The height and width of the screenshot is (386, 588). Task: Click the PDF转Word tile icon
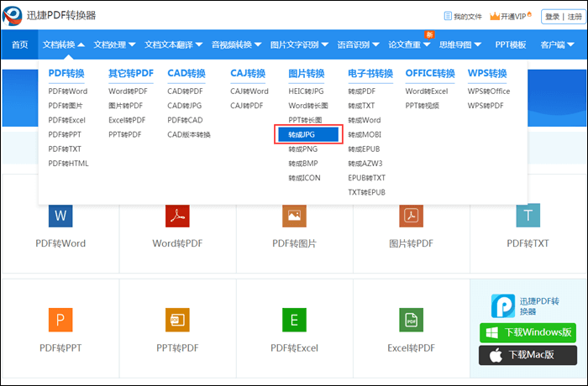pos(60,216)
